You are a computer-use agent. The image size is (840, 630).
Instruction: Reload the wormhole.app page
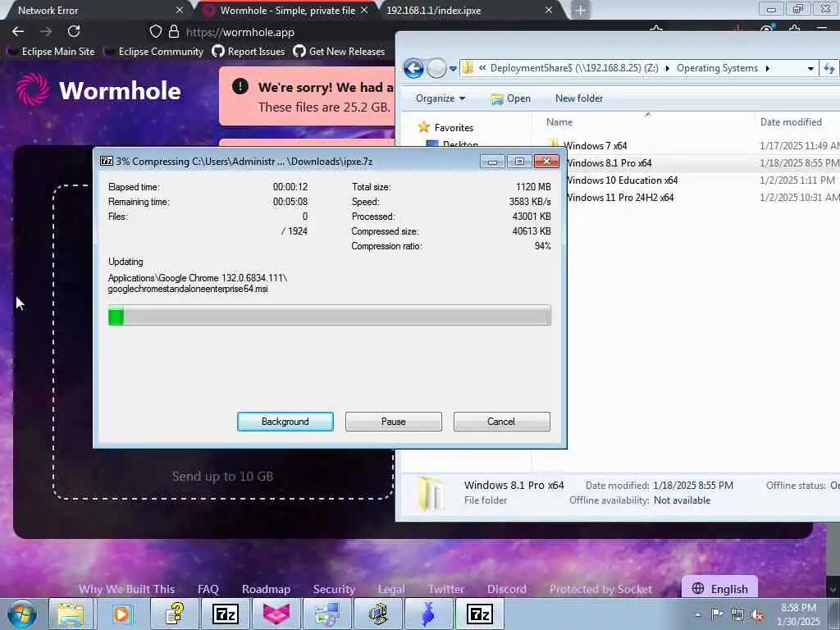coord(74,32)
